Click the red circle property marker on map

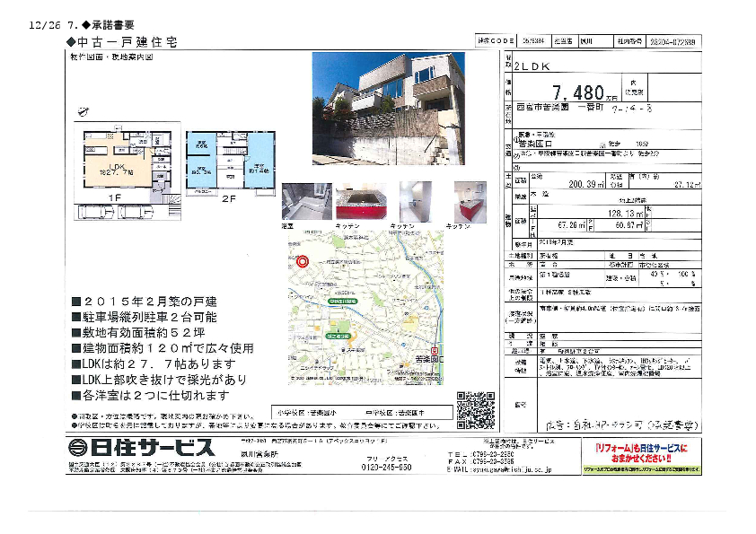(303, 262)
